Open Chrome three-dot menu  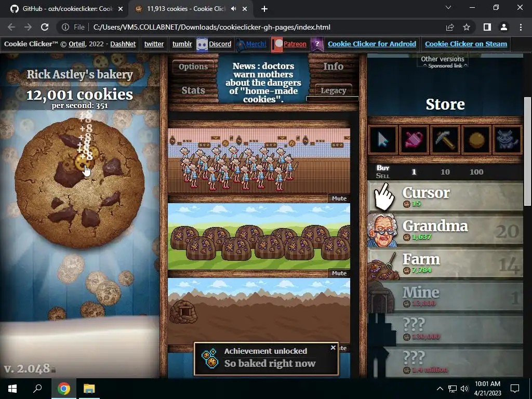tap(521, 27)
